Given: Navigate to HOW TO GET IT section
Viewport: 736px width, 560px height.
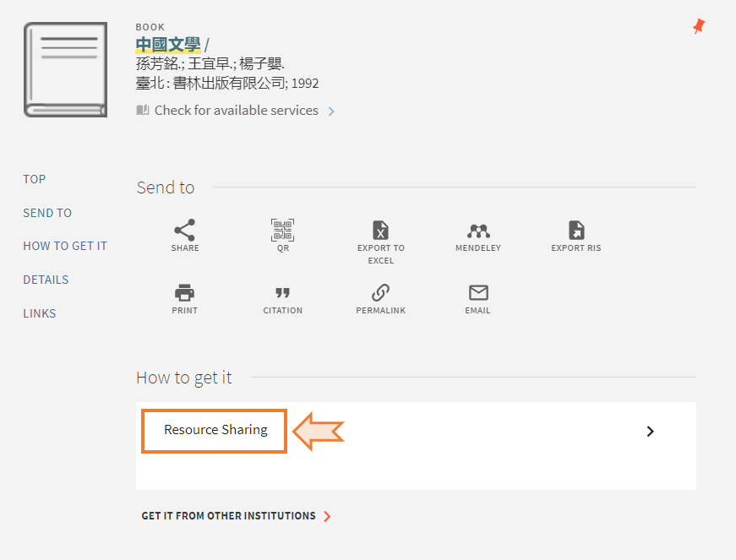Looking at the screenshot, I should (x=65, y=246).
